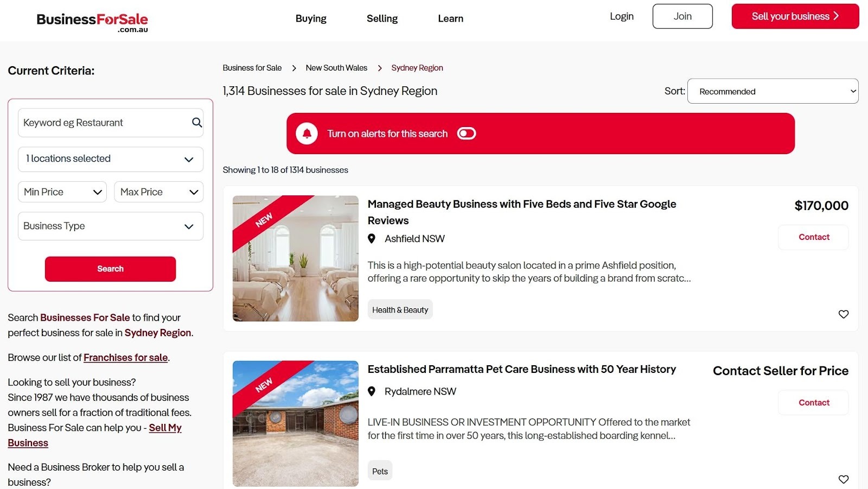
Task: Click the red Search button
Action: 110,268
